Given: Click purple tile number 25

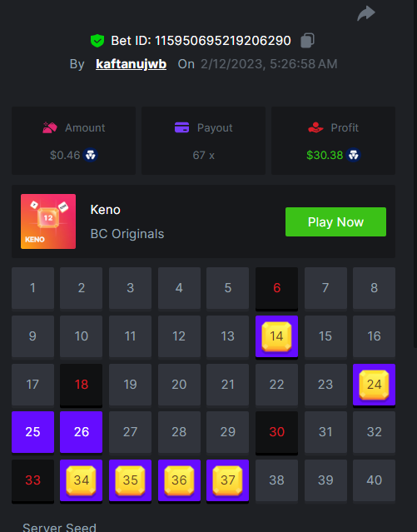Looking at the screenshot, I should pyautogui.click(x=33, y=432).
